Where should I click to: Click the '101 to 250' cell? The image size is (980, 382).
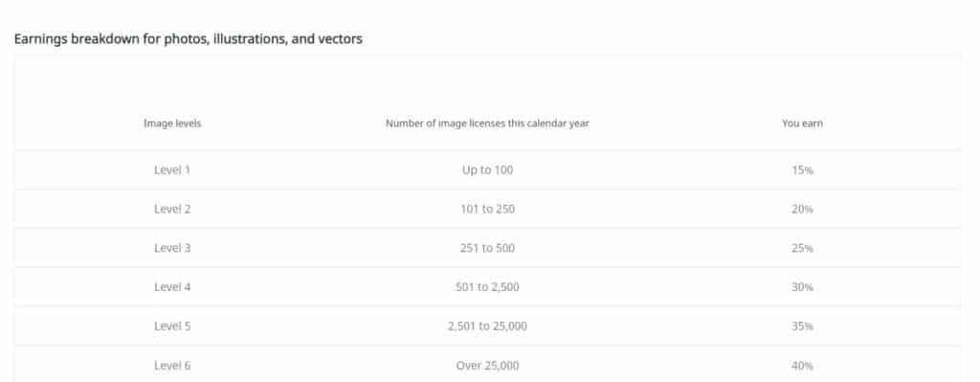coord(487,209)
